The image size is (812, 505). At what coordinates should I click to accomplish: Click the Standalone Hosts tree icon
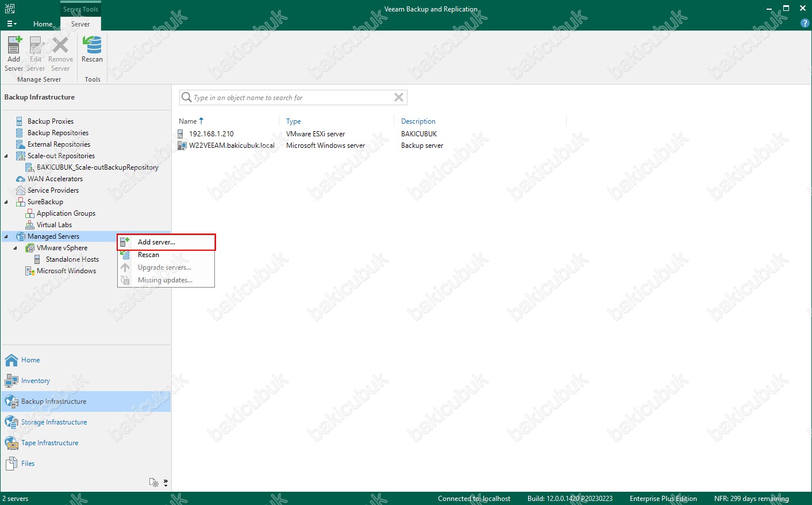pos(37,259)
